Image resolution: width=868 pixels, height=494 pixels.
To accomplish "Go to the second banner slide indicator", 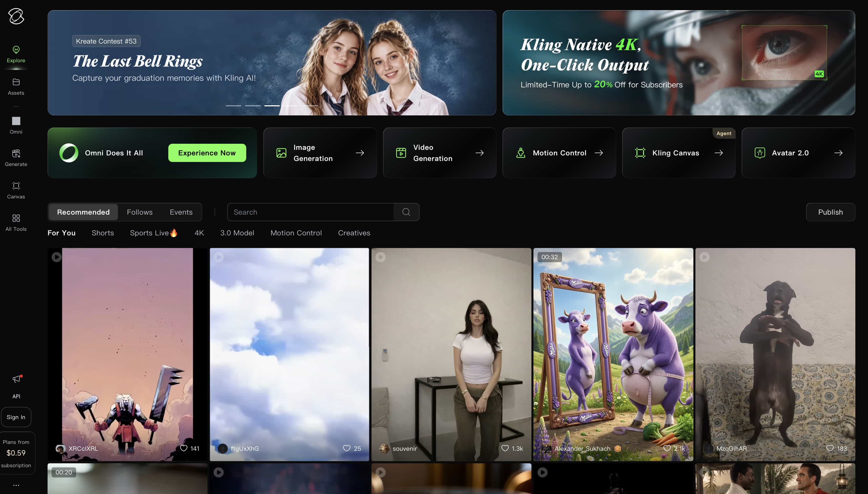I will pyautogui.click(x=253, y=106).
